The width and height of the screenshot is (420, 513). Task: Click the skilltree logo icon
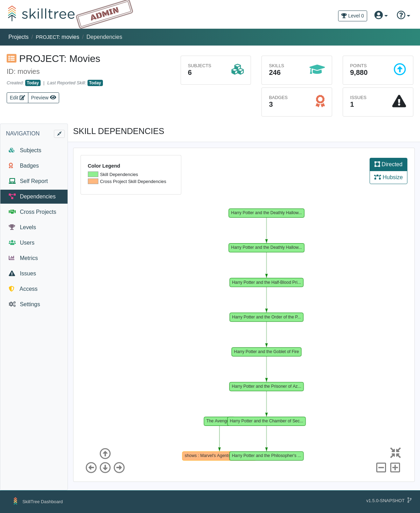12,13
